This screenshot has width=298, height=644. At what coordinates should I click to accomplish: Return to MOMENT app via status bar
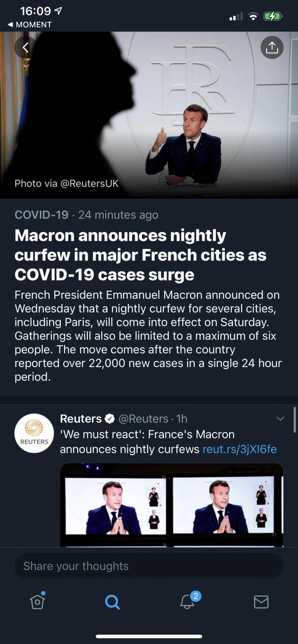[29, 24]
